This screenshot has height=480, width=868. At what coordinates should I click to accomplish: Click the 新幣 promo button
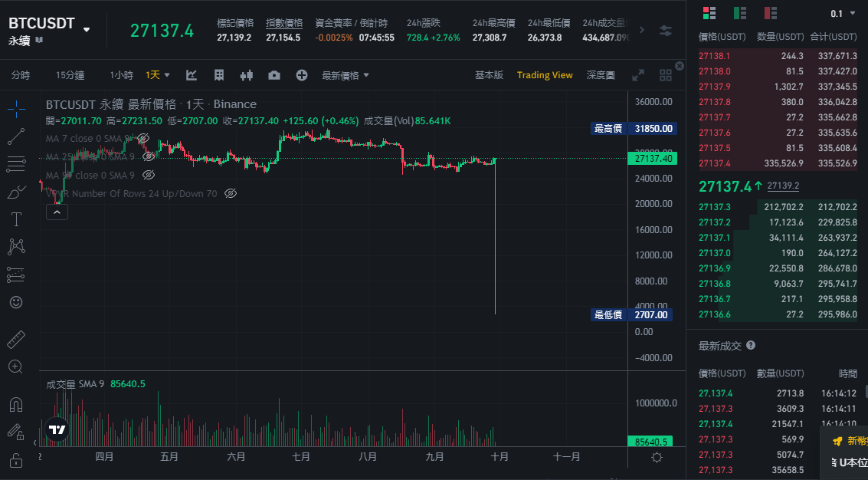(850, 441)
